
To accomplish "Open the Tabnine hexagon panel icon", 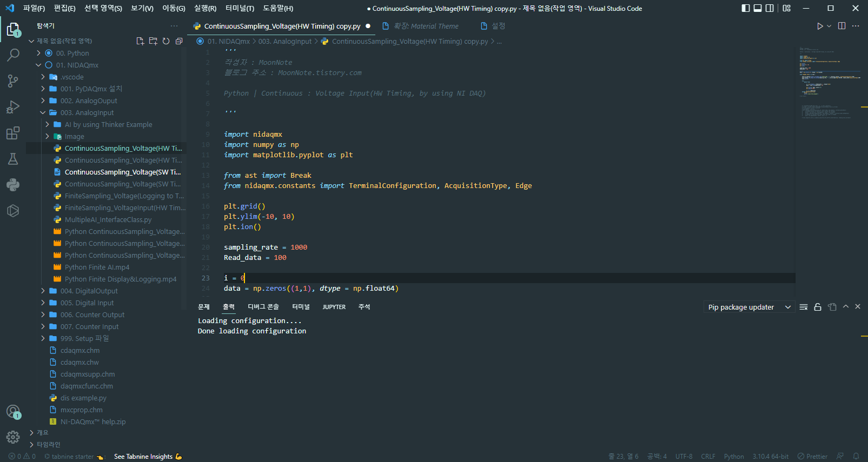I will pyautogui.click(x=13, y=211).
